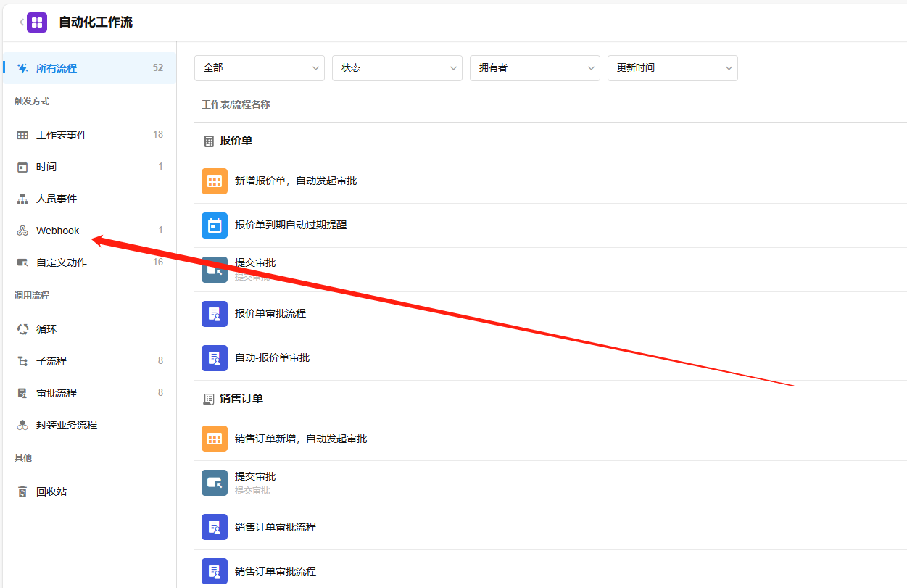Image resolution: width=907 pixels, height=588 pixels.
Task: Click the 销售订单 group header
Action: [241, 399]
